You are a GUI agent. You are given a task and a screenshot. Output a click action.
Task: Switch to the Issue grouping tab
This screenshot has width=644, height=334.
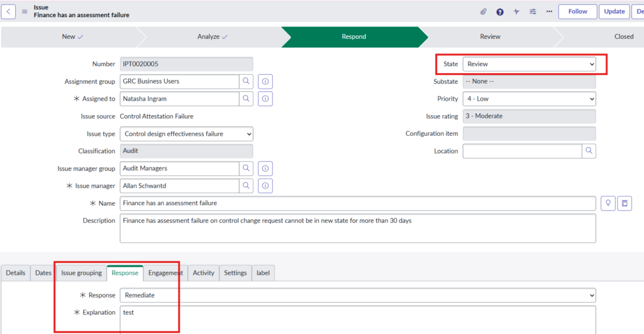[81, 273]
